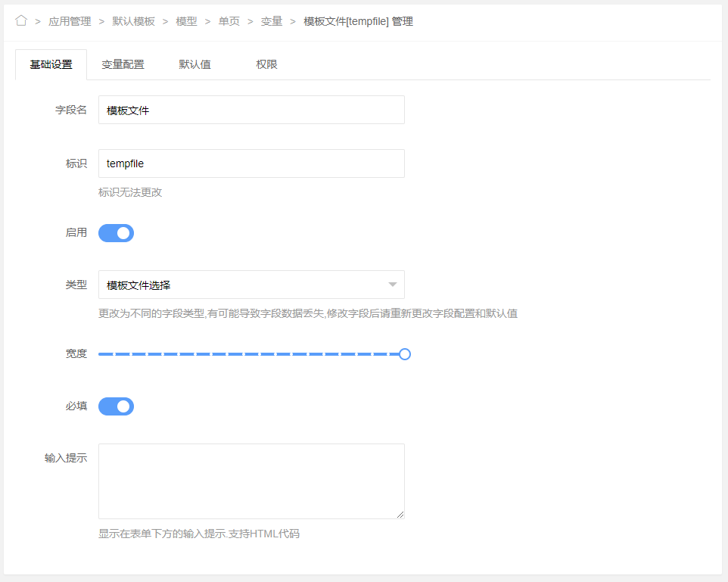The image size is (728, 582).
Task: Select the 基础设置 tab
Action: point(51,65)
